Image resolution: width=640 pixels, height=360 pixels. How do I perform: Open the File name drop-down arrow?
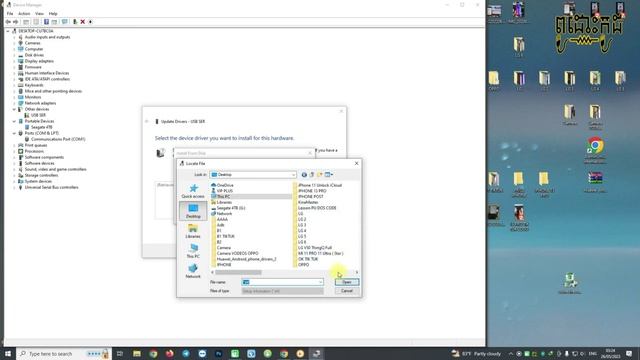[x=320, y=282]
